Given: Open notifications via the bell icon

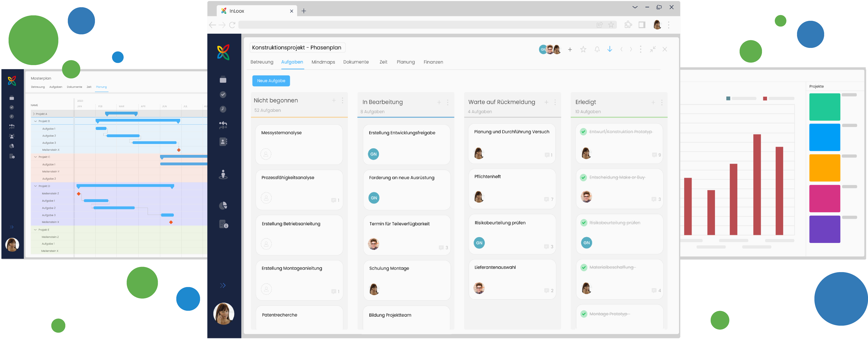Looking at the screenshot, I should 597,49.
